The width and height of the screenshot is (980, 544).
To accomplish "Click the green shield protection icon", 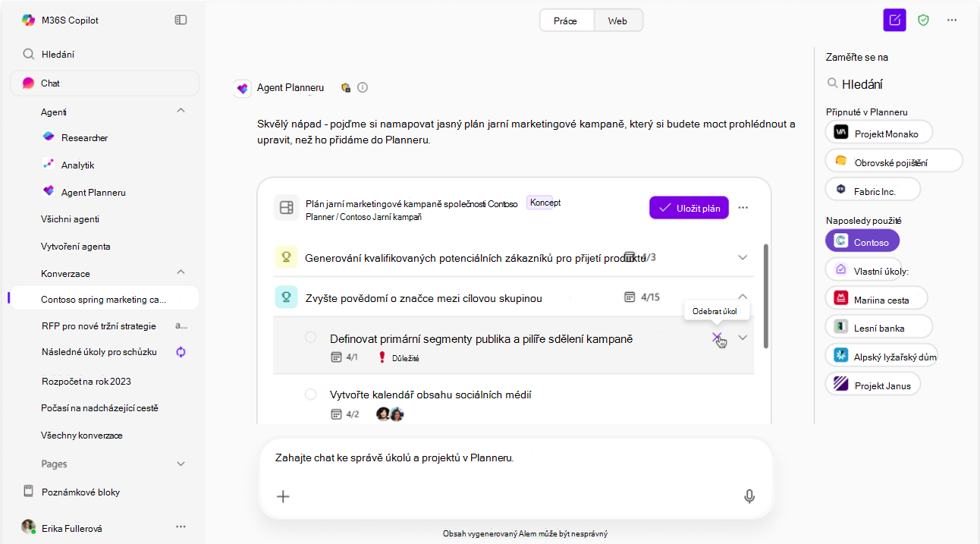I will 923,20.
